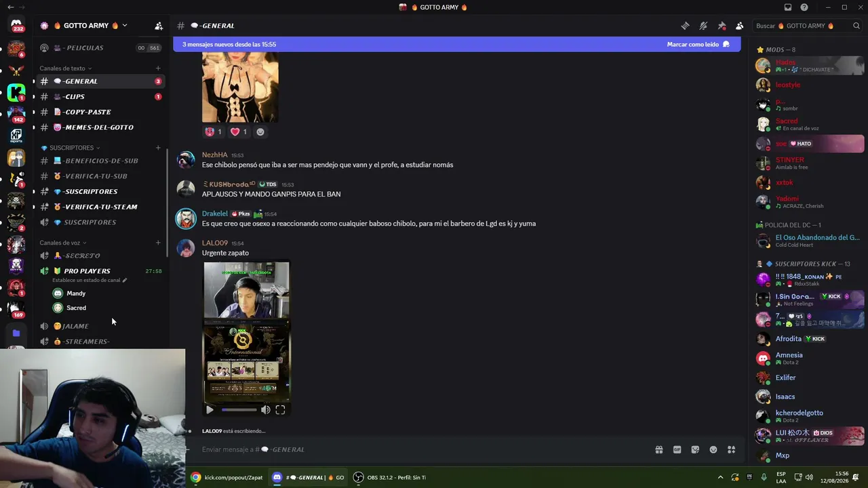Click the search magnifier icon
Image resolution: width=868 pixels, height=488 pixels.
pyautogui.click(x=856, y=26)
